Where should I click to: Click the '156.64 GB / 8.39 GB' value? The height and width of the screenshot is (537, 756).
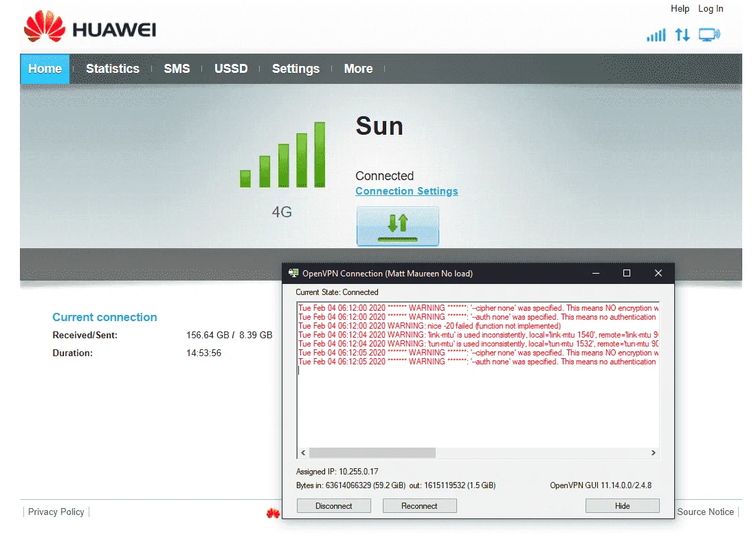[x=230, y=335]
